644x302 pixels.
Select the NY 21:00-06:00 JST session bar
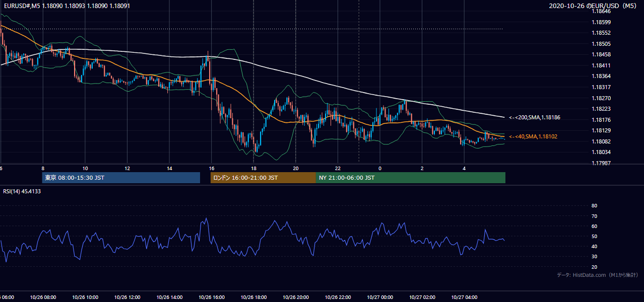click(411, 178)
